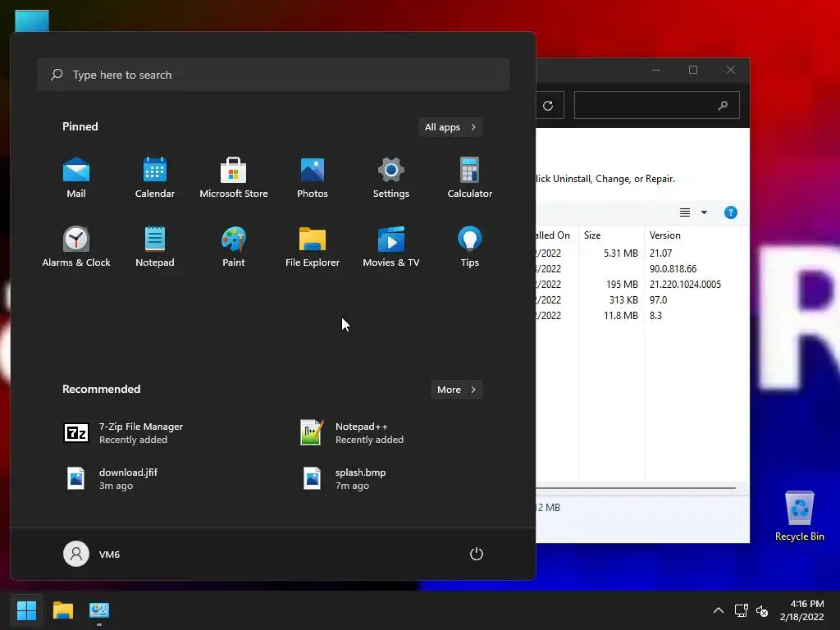840x630 pixels.
Task: Refresh the Programs and Features window
Action: pos(548,106)
